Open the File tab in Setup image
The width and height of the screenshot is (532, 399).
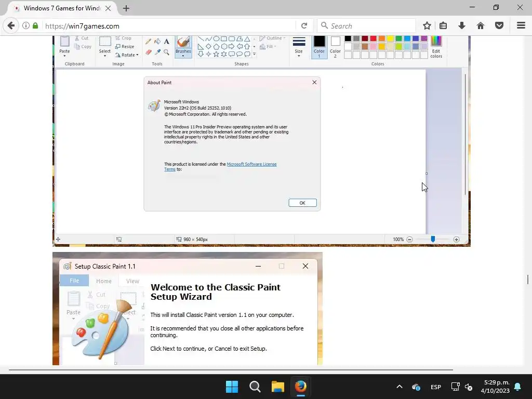[74, 281]
